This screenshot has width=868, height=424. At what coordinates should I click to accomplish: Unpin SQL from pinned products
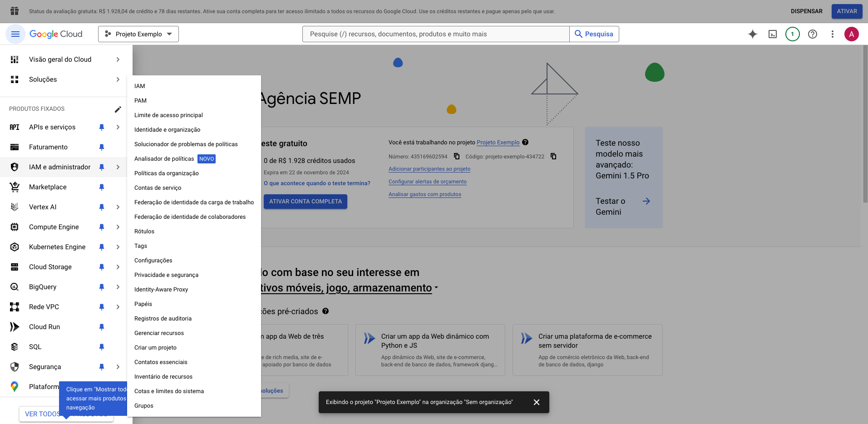[x=102, y=347]
